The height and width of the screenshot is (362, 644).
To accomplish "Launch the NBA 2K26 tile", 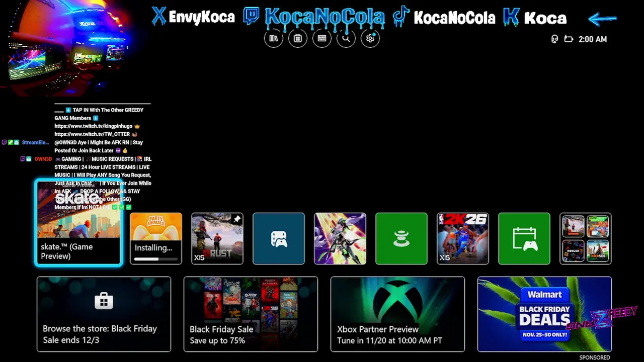I will click(463, 238).
